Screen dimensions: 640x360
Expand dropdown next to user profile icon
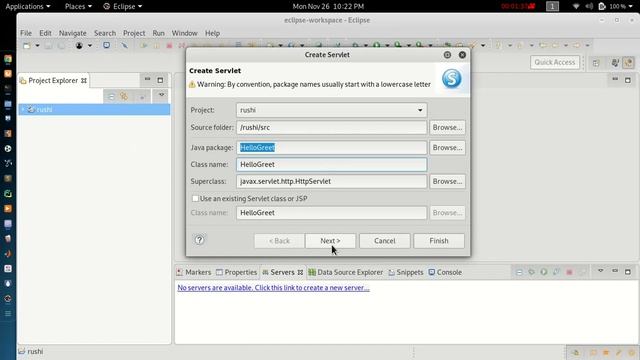pos(90,46)
